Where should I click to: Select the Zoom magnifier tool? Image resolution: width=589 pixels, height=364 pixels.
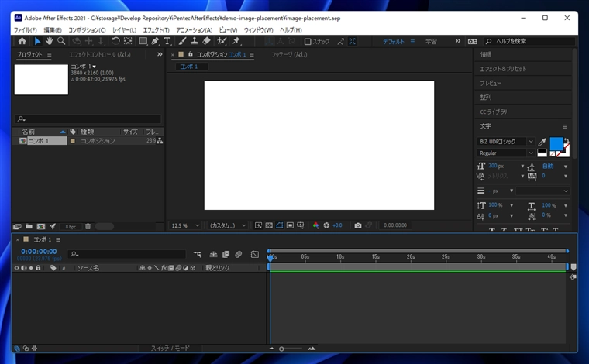tap(61, 41)
